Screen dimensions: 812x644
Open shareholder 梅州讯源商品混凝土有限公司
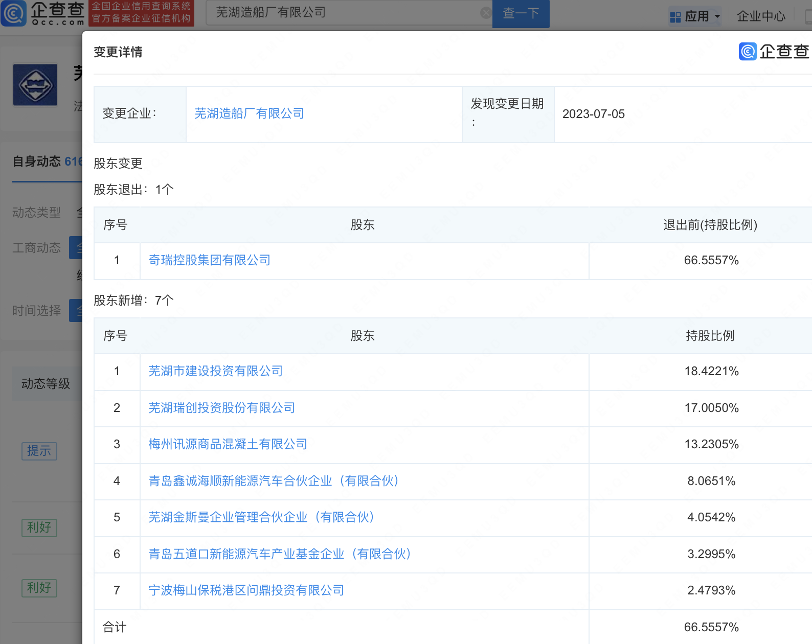point(228,444)
